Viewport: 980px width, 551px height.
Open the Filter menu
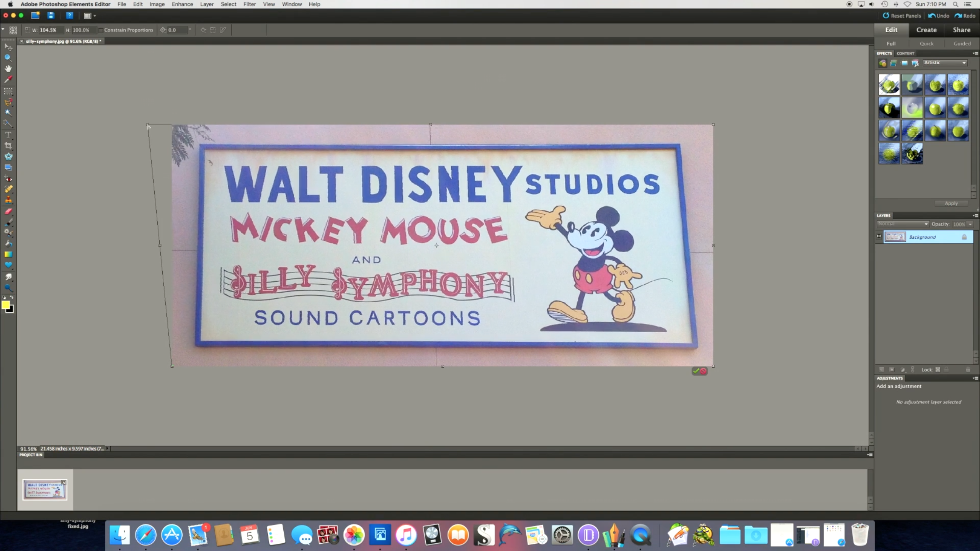tap(250, 4)
